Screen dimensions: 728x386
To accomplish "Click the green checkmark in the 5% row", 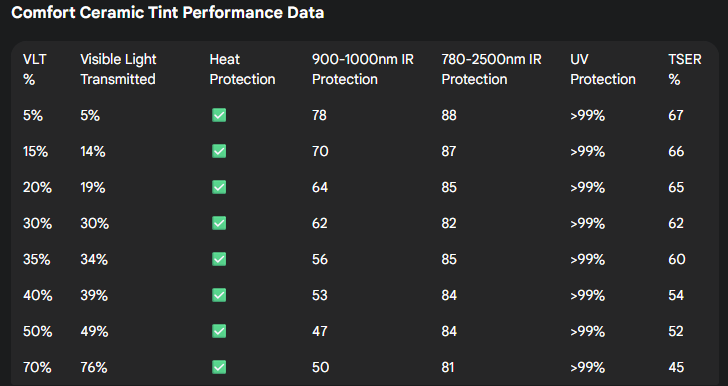I will click(x=219, y=115).
